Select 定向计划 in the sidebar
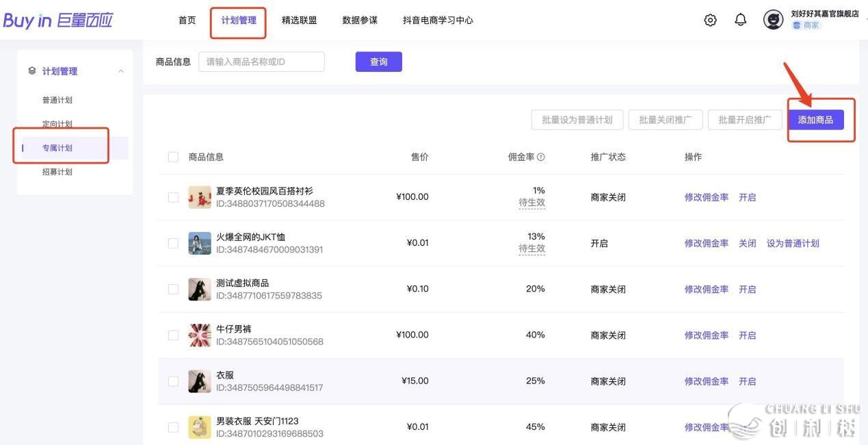The height and width of the screenshot is (445, 868). [x=57, y=124]
